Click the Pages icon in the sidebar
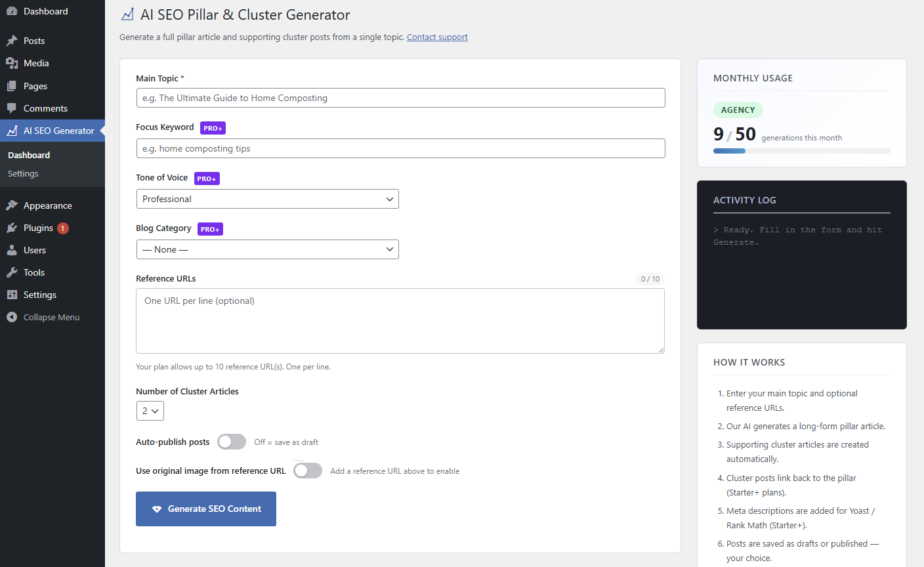 click(13, 85)
